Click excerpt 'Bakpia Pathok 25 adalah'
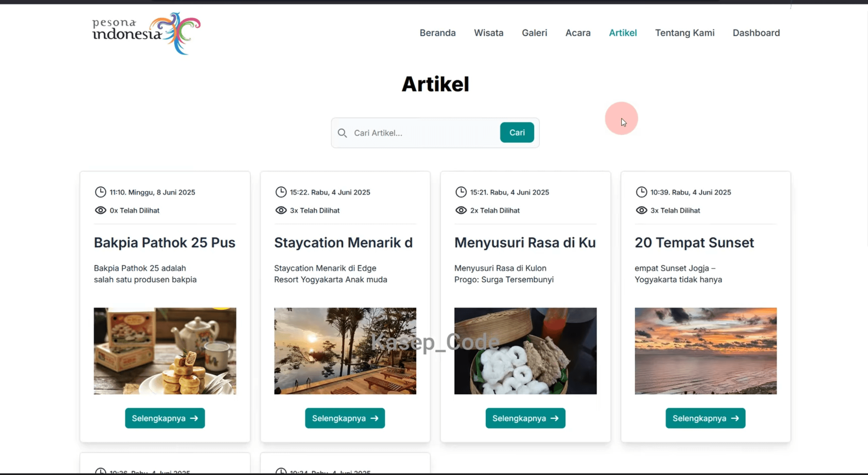This screenshot has width=868, height=475. [x=140, y=268]
